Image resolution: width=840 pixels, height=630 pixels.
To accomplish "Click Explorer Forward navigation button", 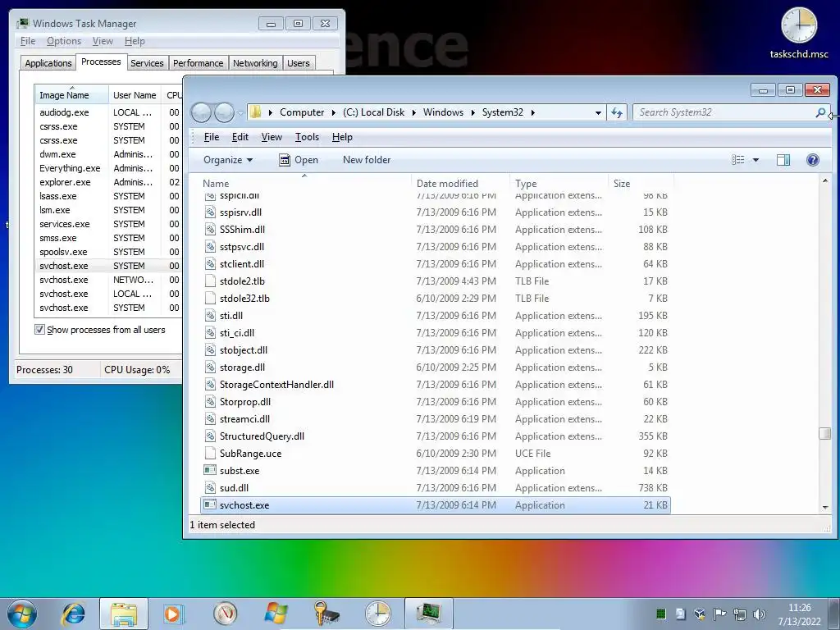I will click(x=224, y=112).
